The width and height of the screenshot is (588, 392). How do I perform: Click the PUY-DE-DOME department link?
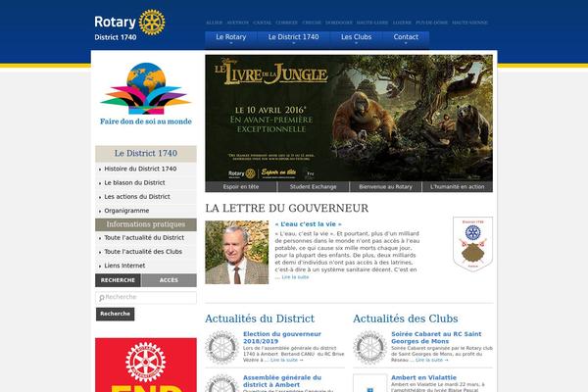pyautogui.click(x=431, y=23)
